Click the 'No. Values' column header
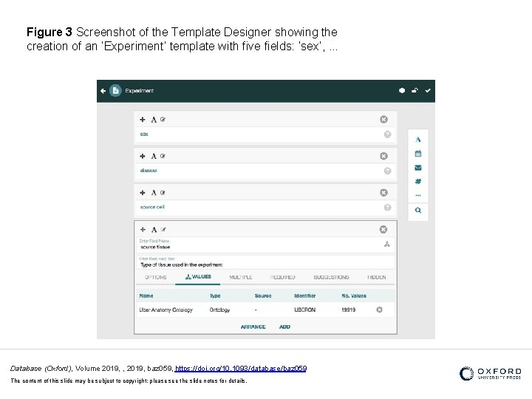The height and width of the screenshot is (399, 532). pyautogui.click(x=354, y=296)
